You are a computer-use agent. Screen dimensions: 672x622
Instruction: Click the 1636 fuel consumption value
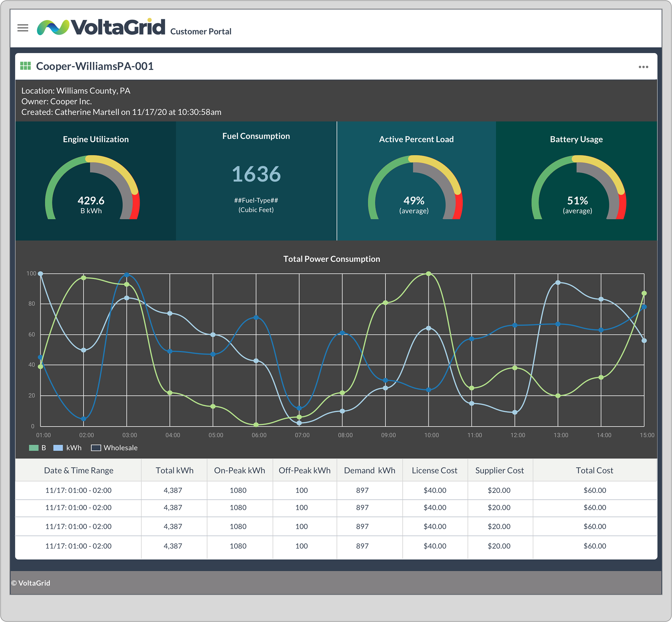(x=256, y=174)
